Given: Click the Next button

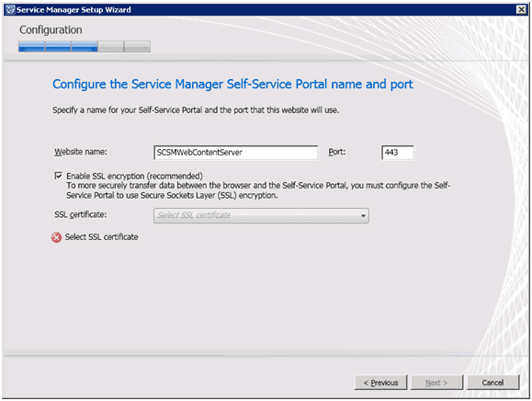Looking at the screenshot, I should click(x=436, y=383).
